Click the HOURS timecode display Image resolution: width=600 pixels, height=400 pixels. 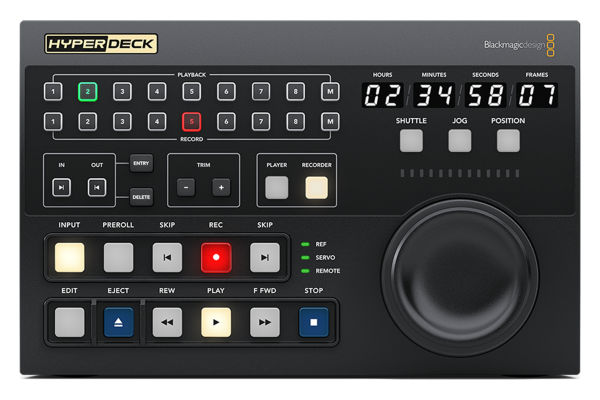[382, 95]
